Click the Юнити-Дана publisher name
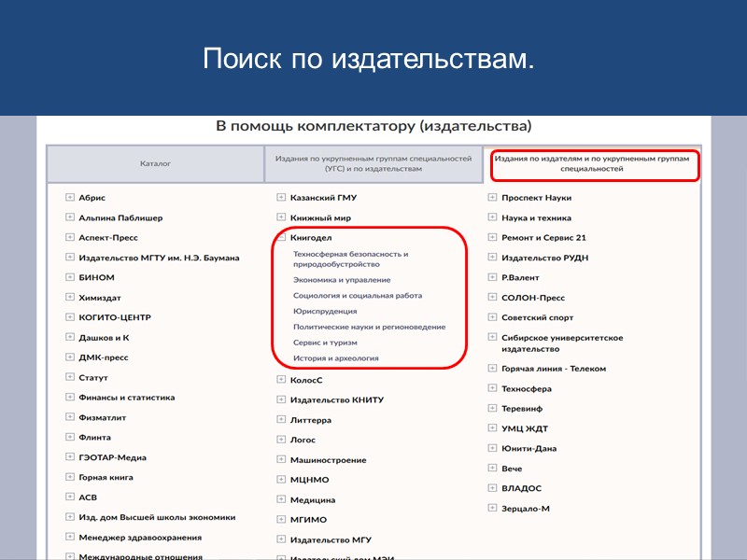The height and width of the screenshot is (560, 747). (x=529, y=449)
